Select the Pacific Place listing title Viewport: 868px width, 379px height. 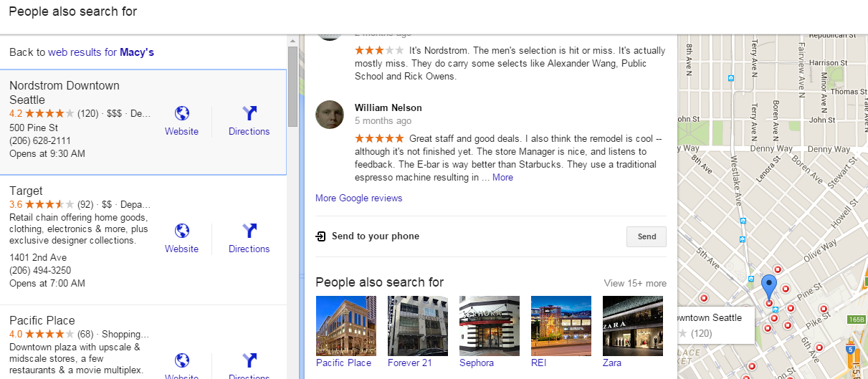click(42, 320)
